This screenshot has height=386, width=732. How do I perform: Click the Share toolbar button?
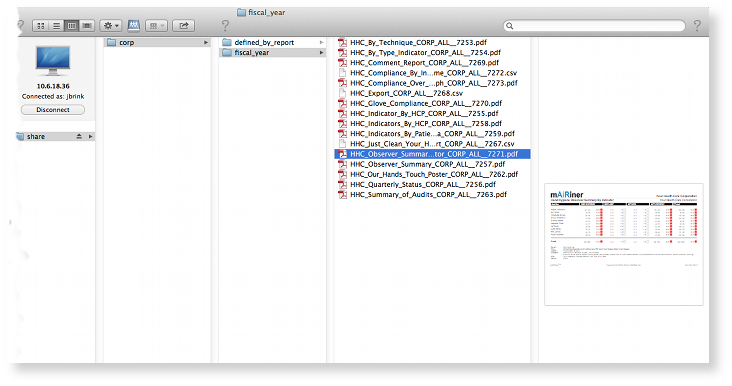183,26
